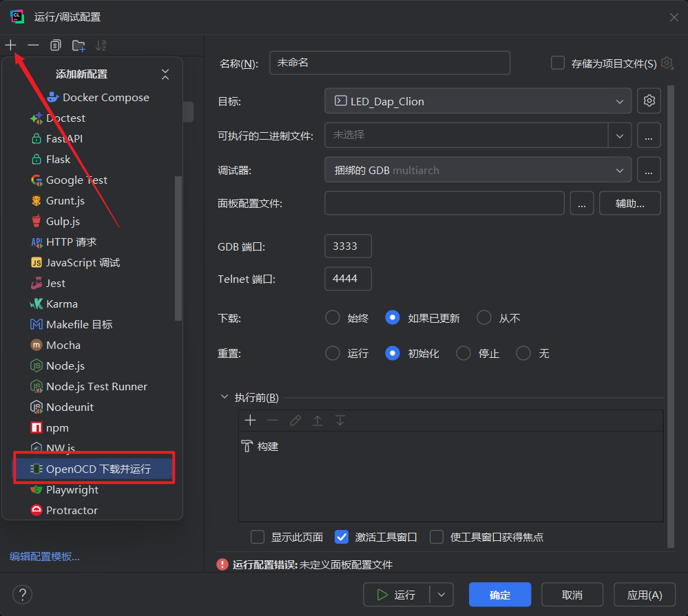Choose FastAPI from configuration list
This screenshot has height=616, width=688.
coord(57,138)
